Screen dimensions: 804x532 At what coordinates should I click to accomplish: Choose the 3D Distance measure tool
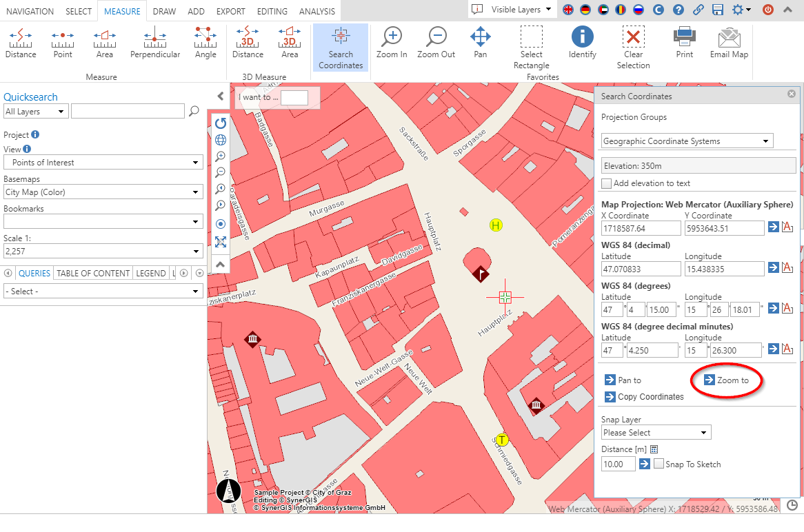click(247, 43)
